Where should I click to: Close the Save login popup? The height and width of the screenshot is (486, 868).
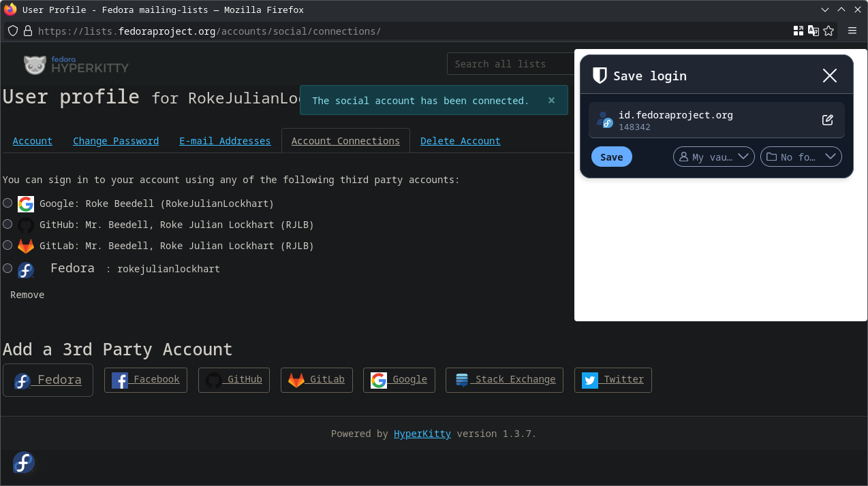830,76
